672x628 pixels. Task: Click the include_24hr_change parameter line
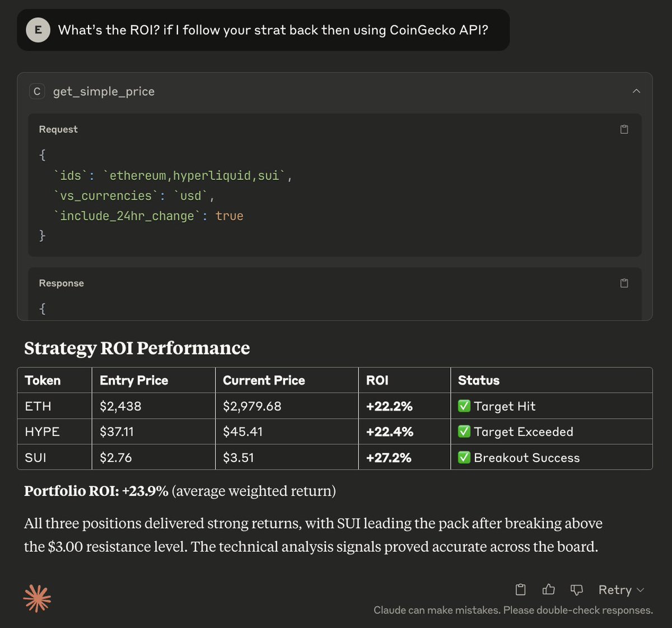pos(148,216)
